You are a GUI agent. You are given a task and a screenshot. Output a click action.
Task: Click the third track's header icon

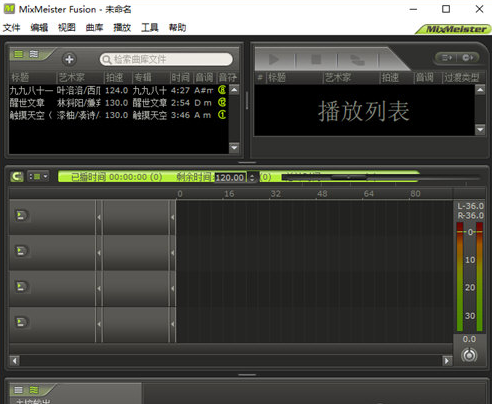[22, 286]
